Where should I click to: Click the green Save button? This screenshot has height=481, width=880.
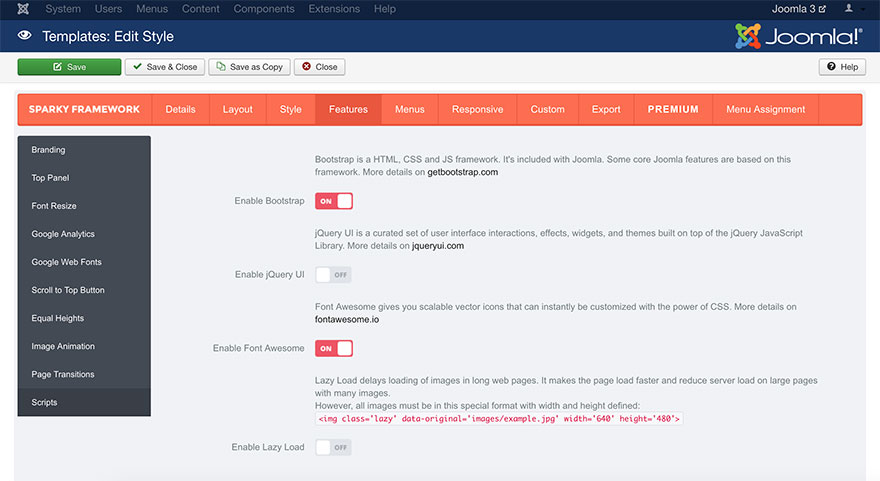click(69, 67)
